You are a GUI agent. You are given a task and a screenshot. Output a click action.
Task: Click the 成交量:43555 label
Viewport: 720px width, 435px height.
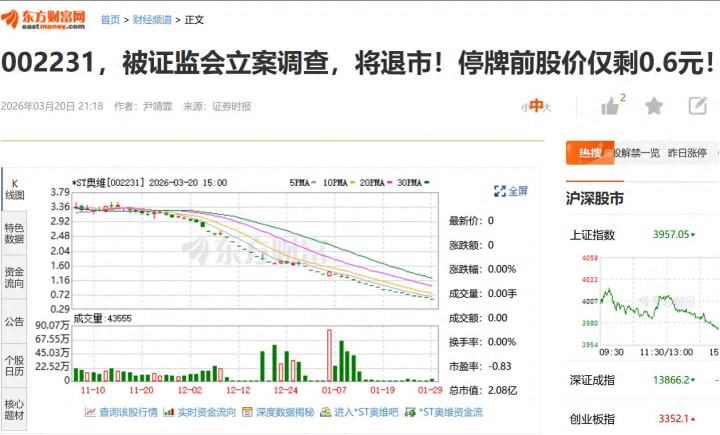point(102,319)
